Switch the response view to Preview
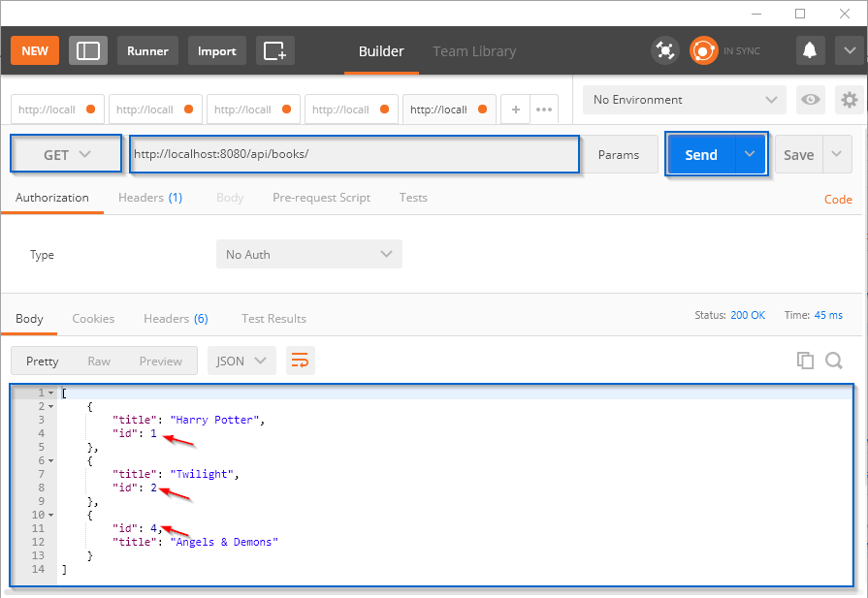Image resolution: width=868 pixels, height=598 pixels. click(x=160, y=360)
